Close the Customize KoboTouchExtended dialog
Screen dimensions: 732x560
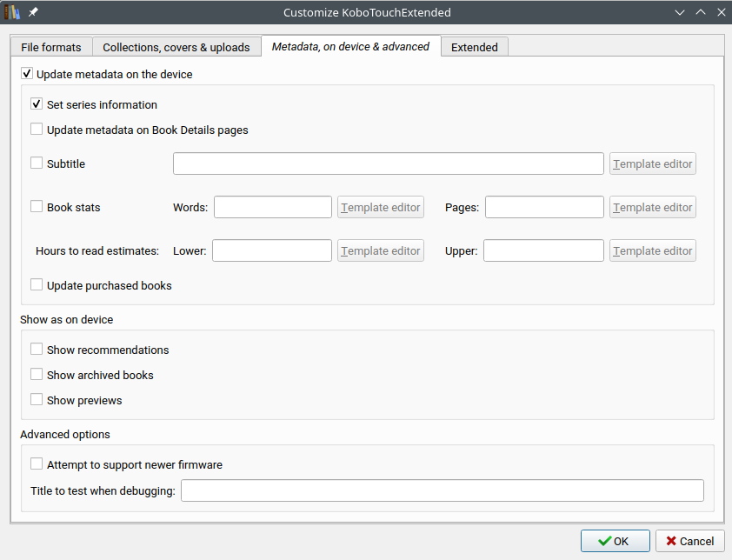pos(722,12)
